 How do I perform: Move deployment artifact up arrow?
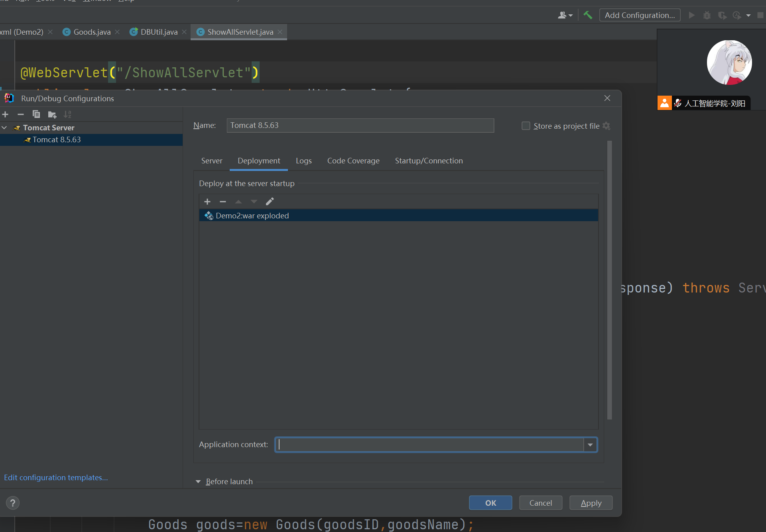[238, 202]
